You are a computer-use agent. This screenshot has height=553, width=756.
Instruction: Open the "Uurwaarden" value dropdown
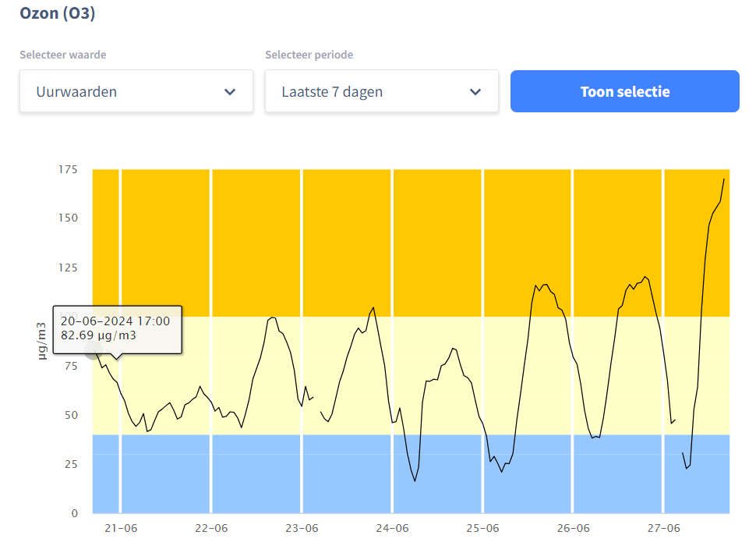pos(125,91)
